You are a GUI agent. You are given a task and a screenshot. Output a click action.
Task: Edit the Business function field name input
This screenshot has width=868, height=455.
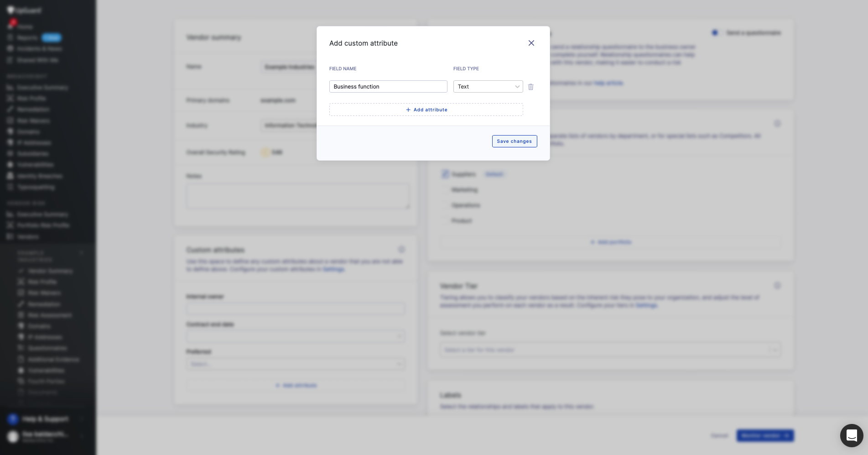click(x=388, y=87)
